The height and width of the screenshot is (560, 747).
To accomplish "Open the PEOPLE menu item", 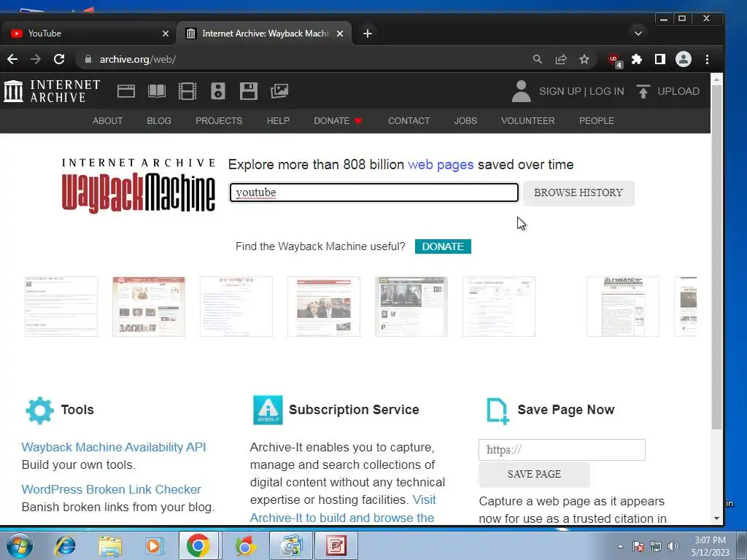I will [x=597, y=121].
